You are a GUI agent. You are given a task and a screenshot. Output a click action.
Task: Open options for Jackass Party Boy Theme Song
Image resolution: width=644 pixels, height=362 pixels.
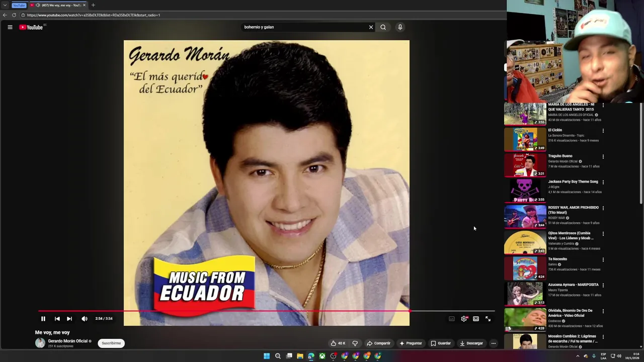tap(603, 182)
